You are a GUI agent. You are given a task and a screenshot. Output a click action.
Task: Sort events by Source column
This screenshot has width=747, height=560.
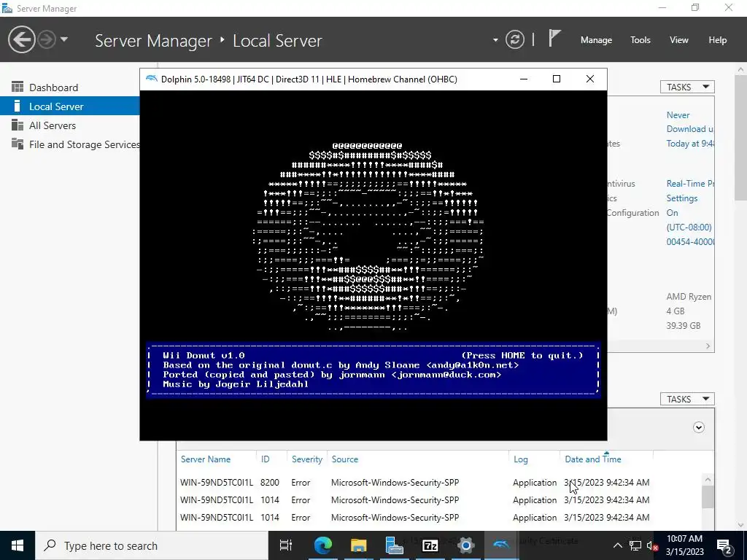point(345,459)
